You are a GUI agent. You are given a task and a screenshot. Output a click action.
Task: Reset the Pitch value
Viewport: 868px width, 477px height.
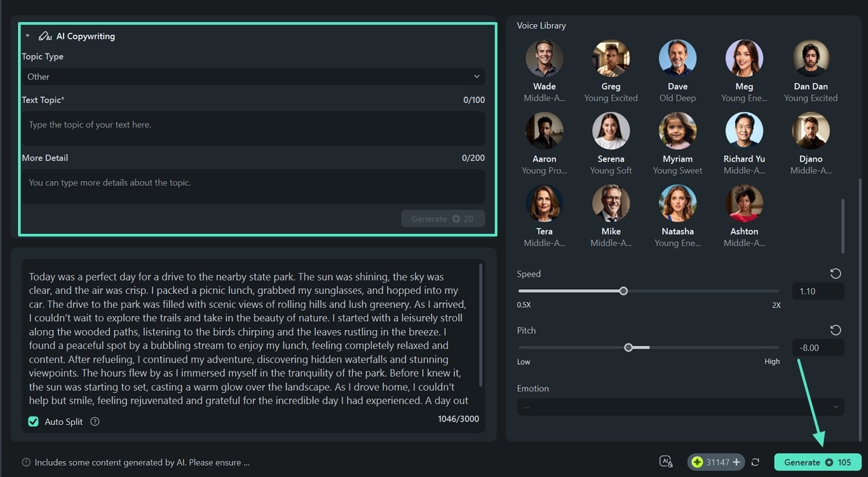(835, 330)
